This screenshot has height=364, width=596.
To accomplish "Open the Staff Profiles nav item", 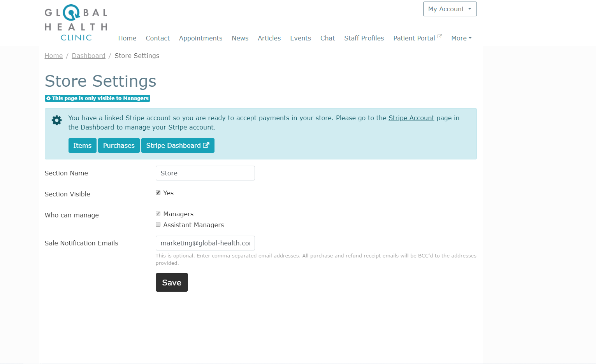I will (364, 38).
